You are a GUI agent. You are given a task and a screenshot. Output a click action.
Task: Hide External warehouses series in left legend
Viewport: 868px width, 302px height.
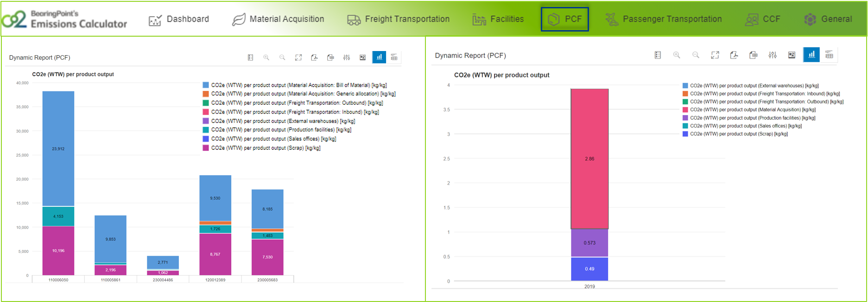pyautogui.click(x=279, y=121)
